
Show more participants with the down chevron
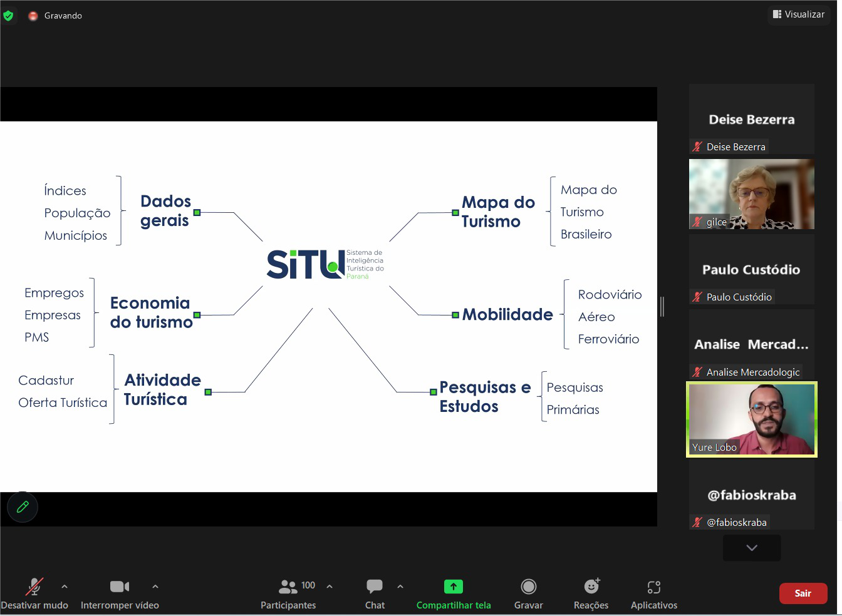point(752,548)
